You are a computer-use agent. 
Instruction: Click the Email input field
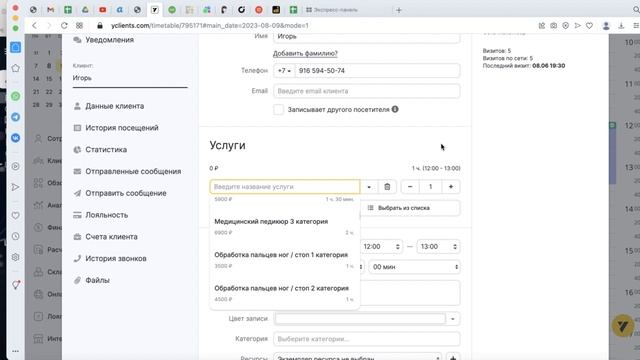(x=367, y=91)
